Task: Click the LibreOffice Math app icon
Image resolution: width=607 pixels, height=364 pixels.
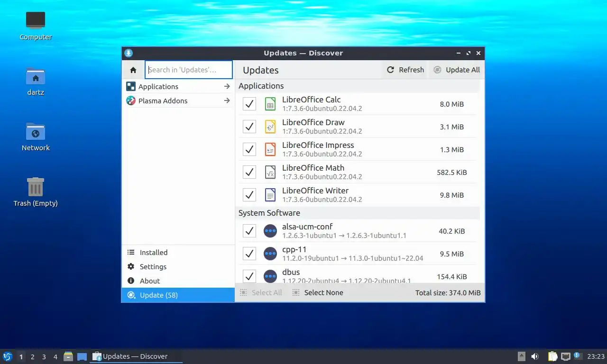Action: point(270,172)
